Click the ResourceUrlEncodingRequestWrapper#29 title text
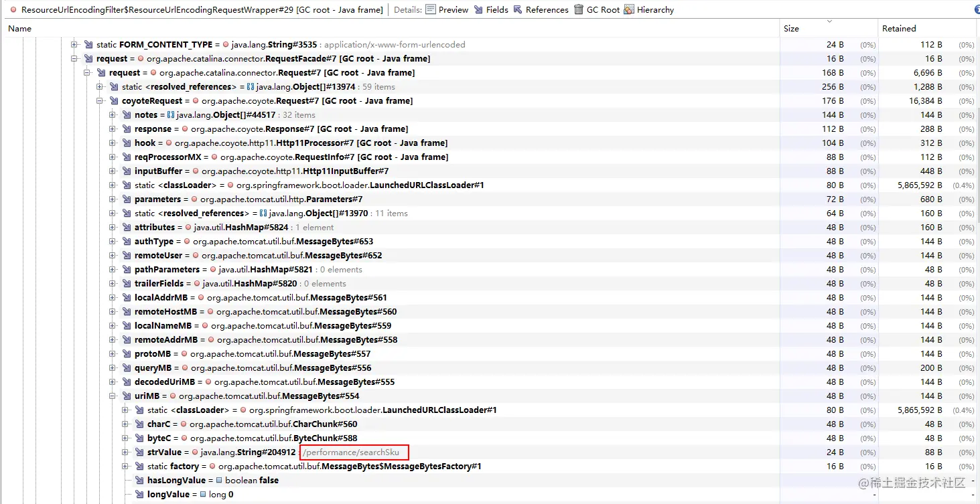 (202, 9)
